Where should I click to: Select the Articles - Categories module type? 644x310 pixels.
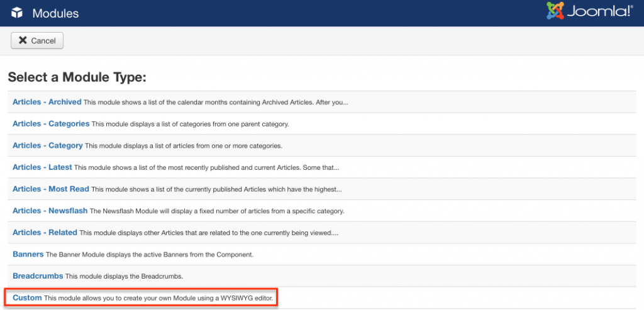pos(51,124)
